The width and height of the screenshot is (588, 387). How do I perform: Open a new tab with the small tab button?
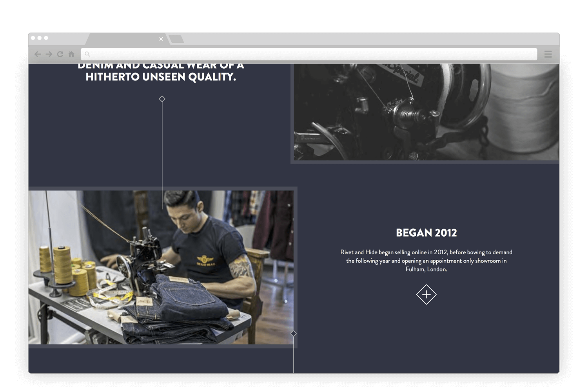(x=176, y=39)
